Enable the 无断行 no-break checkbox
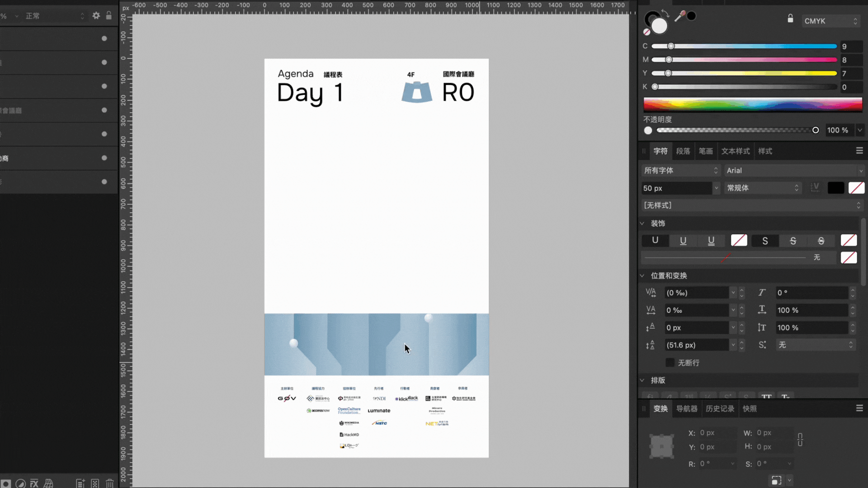Image resolution: width=868 pixels, height=488 pixels. [x=670, y=363]
